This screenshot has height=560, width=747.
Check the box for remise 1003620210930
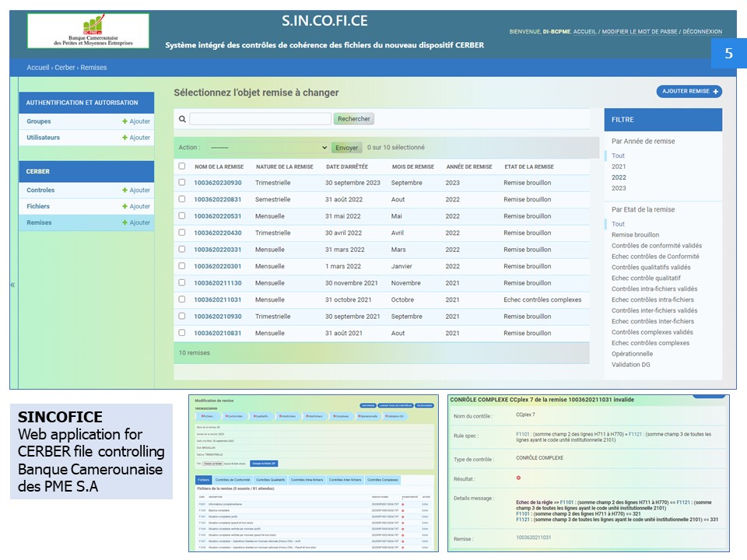(182, 316)
